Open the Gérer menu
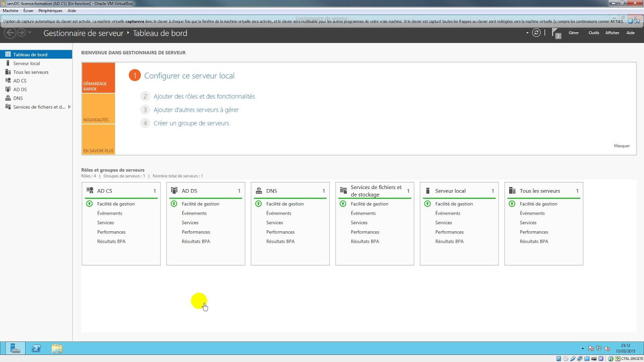This screenshot has height=362, width=644. (x=574, y=33)
